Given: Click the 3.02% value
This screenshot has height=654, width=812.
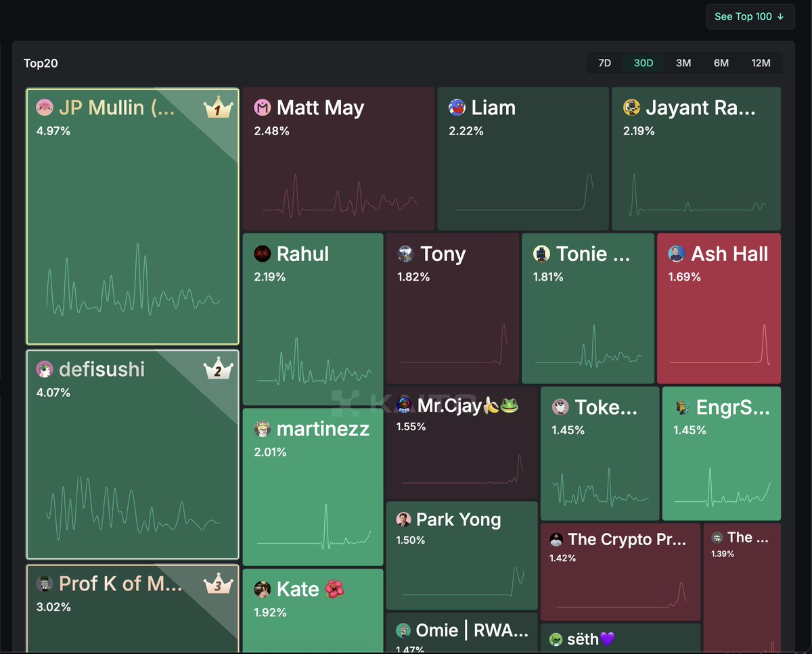Looking at the screenshot, I should click(x=53, y=607).
